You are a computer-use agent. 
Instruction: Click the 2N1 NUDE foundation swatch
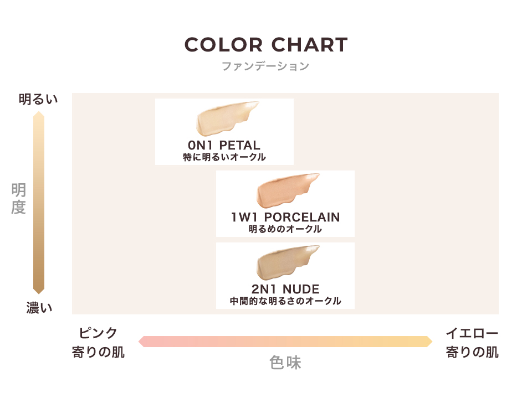(x=288, y=262)
